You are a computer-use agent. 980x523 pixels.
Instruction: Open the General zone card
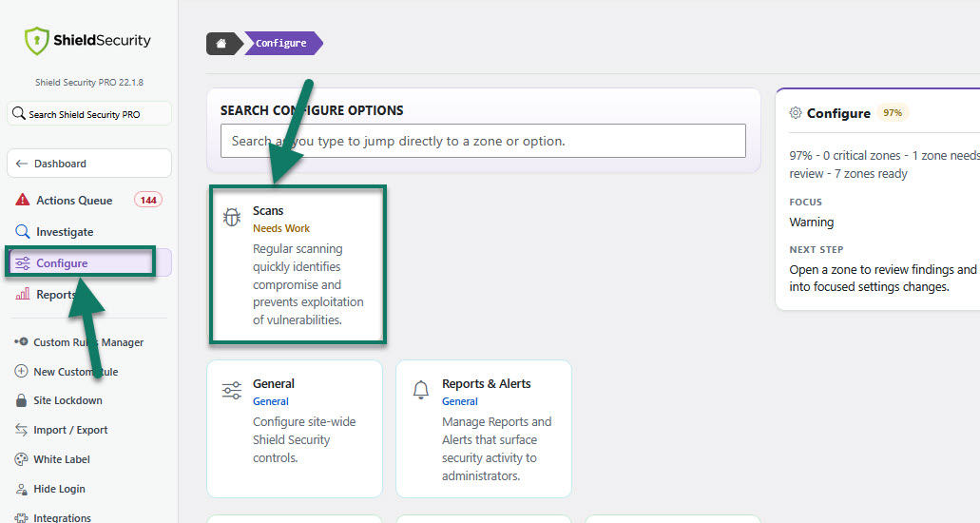pos(295,429)
